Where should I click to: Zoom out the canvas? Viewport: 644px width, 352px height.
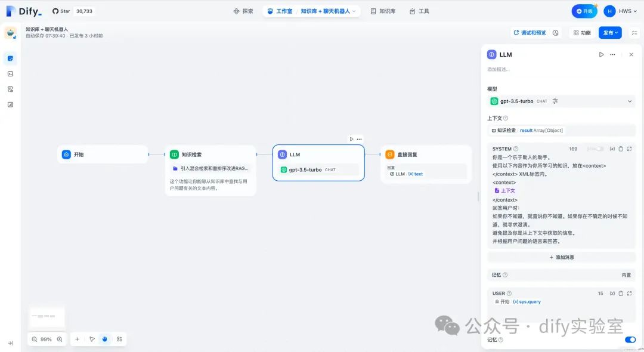click(x=35, y=339)
